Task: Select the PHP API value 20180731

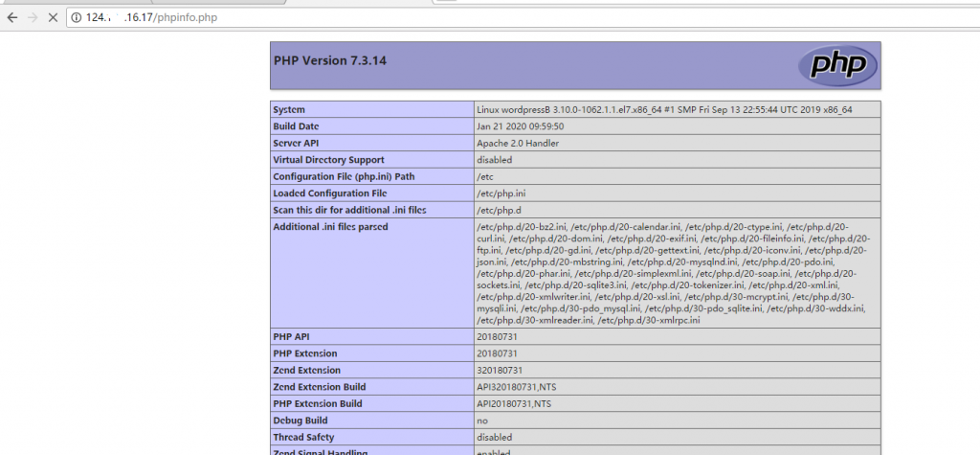Action: click(497, 337)
